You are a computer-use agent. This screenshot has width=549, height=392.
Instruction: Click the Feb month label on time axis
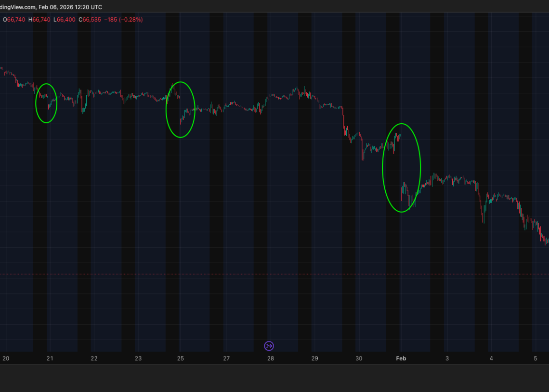click(x=401, y=358)
